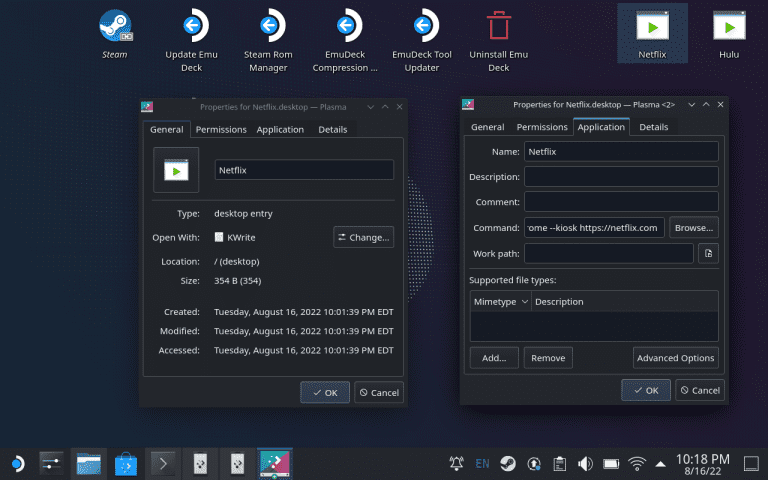Click the active Plasma properties taskbar entry
768x480 pixels.
[x=274, y=463]
